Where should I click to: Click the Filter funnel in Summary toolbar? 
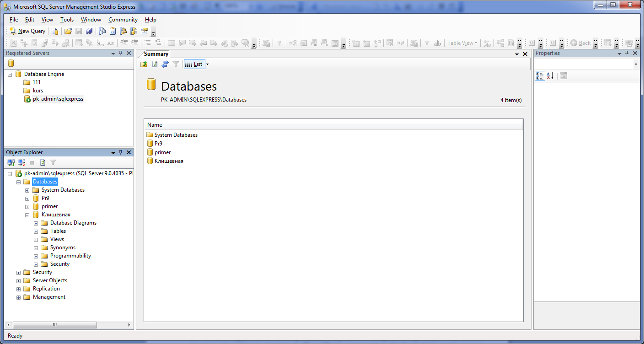pyautogui.click(x=176, y=64)
